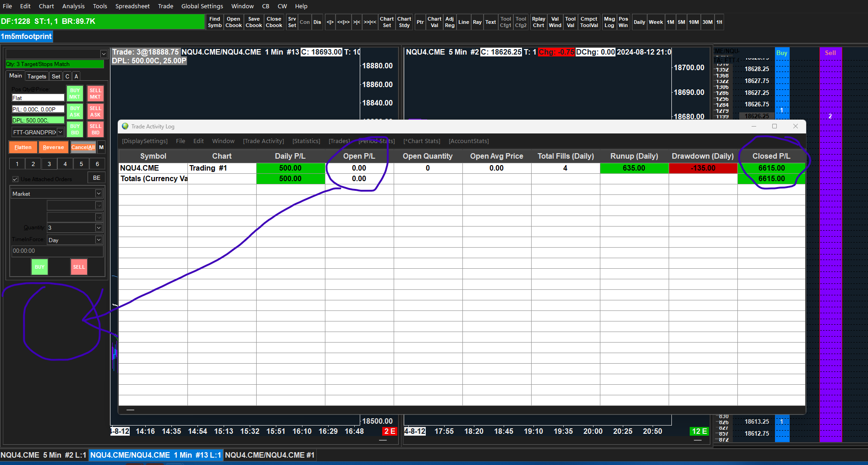Click the Closed P/L column header
This screenshot has height=465, width=868.
[771, 156]
